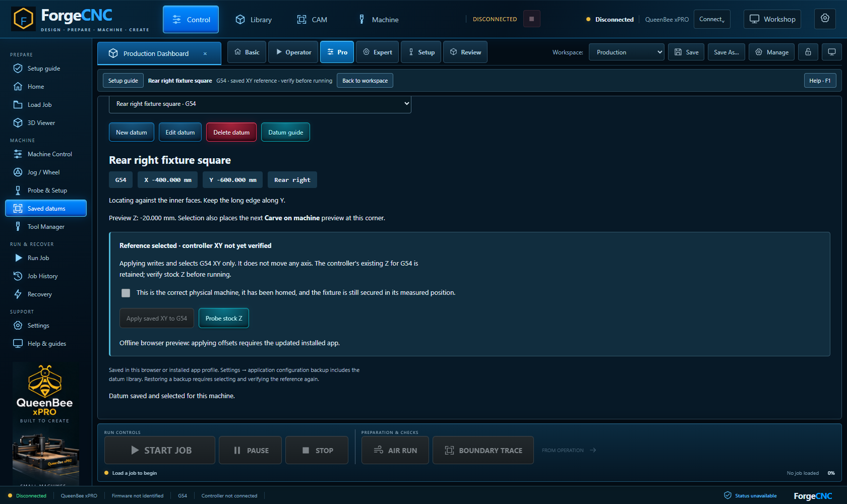Screen dimensions: 847x504
Task: Switch to the CAM tab
Action: point(312,19)
